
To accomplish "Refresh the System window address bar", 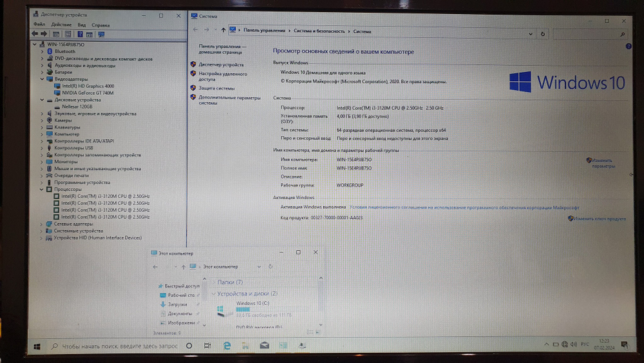I will tap(542, 34).
